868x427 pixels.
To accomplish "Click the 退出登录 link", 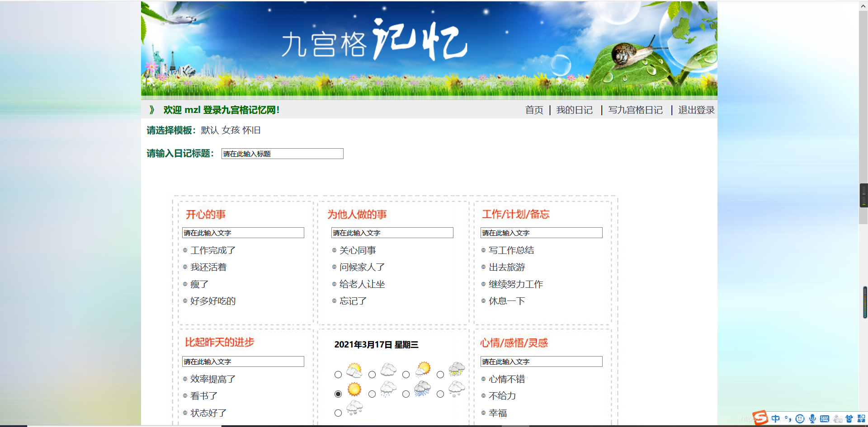I will [695, 110].
